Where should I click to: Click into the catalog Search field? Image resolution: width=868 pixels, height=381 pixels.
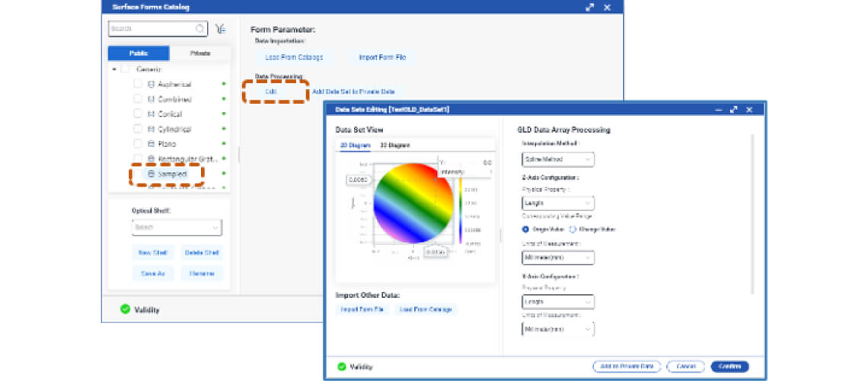pos(152,29)
